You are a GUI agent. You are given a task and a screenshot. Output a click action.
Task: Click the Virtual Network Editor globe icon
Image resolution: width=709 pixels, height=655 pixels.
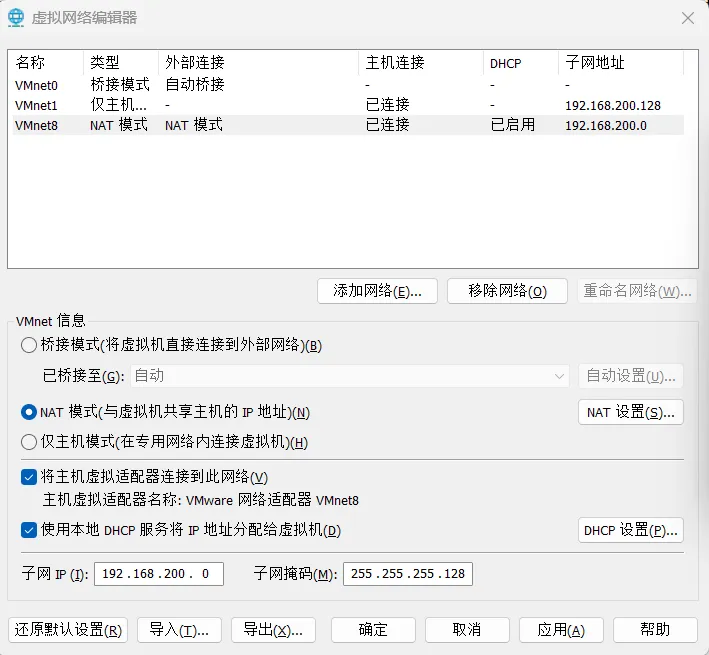[x=16, y=18]
